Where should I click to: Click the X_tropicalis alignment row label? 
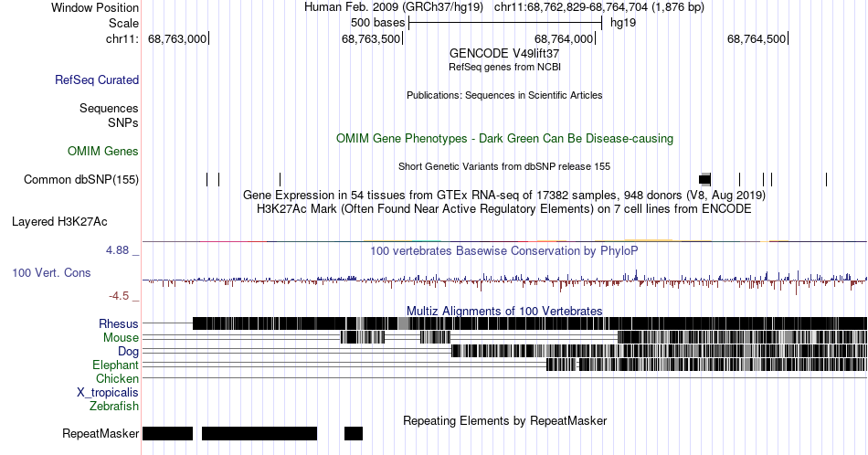tap(108, 393)
